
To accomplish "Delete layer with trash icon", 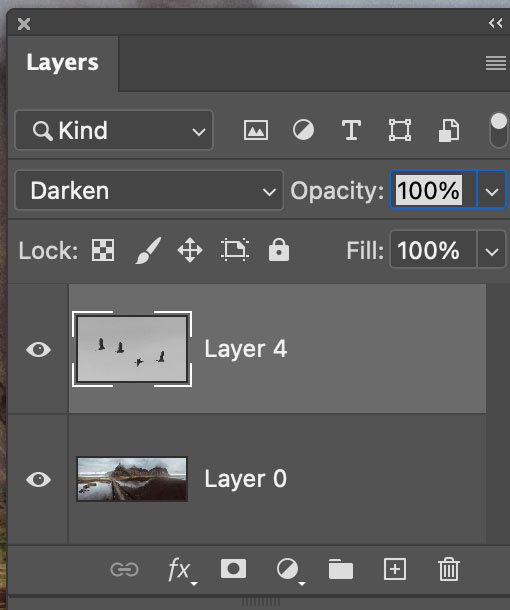I will pyautogui.click(x=449, y=569).
